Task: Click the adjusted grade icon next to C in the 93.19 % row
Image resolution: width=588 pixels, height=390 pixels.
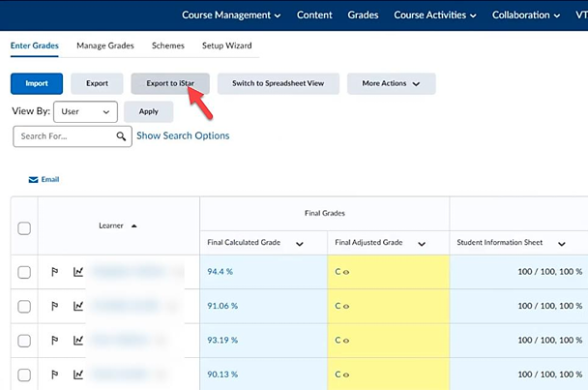Action: 346,341
